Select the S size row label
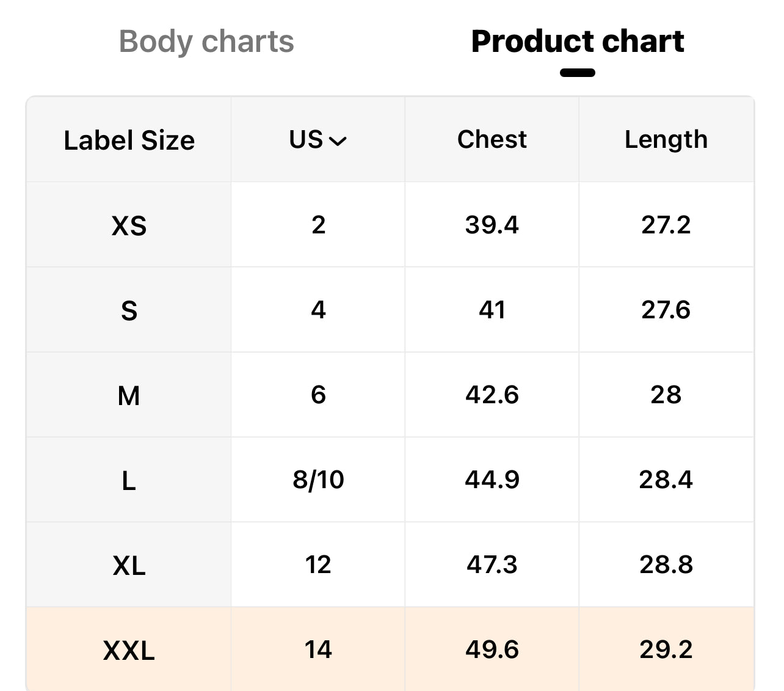The height and width of the screenshot is (691, 784). [129, 310]
